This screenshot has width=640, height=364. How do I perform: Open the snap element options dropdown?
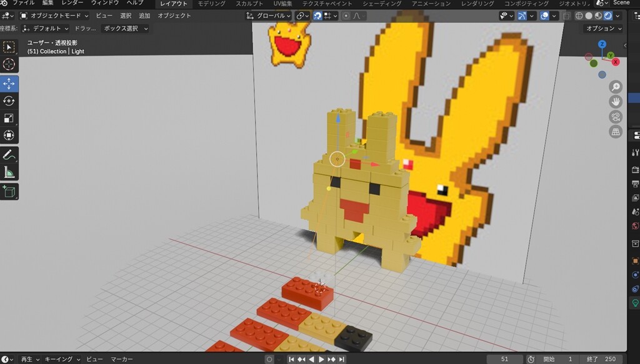pyautogui.click(x=331, y=16)
